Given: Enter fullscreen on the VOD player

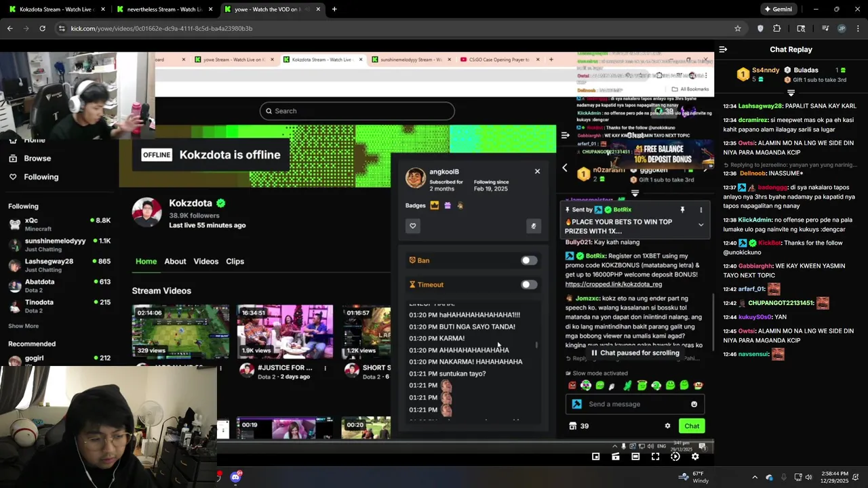Looking at the screenshot, I should pyautogui.click(x=655, y=457).
